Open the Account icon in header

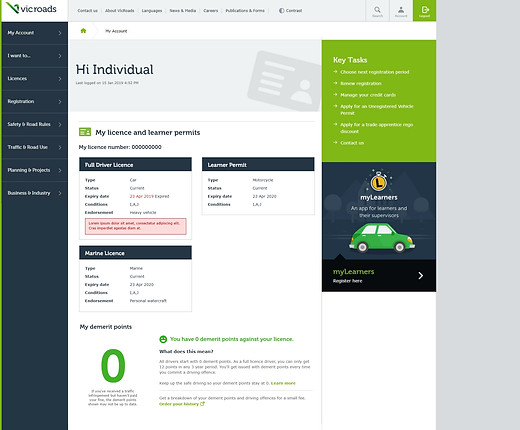[x=401, y=11]
